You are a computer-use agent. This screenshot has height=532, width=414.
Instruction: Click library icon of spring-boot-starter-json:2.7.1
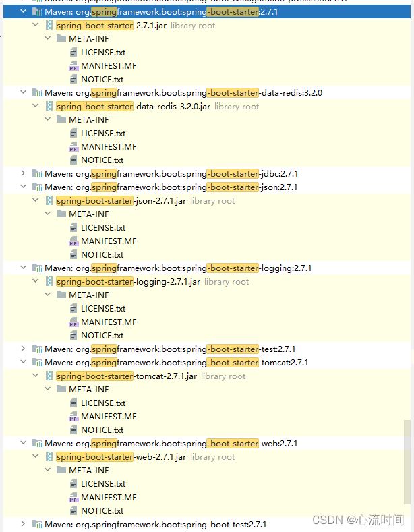(37, 187)
